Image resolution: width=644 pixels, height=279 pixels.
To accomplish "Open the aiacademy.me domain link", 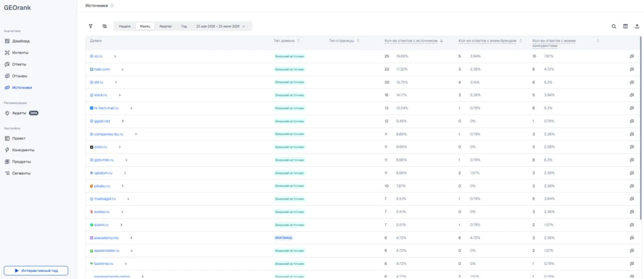I will (106, 238).
